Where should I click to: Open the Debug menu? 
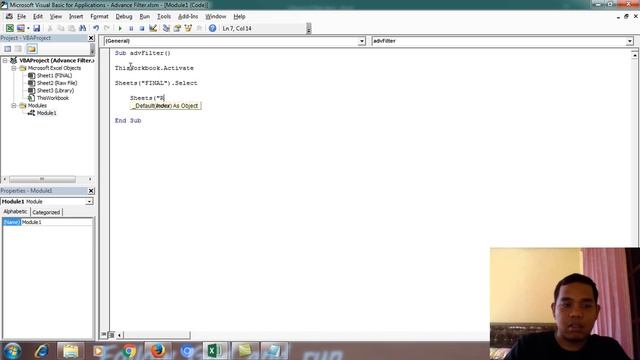coord(124,17)
